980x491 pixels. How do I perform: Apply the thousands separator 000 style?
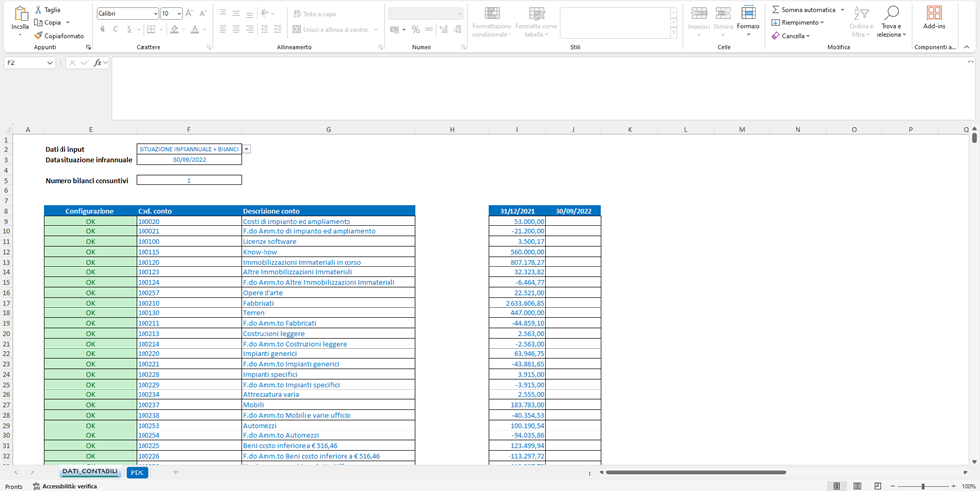429,29
